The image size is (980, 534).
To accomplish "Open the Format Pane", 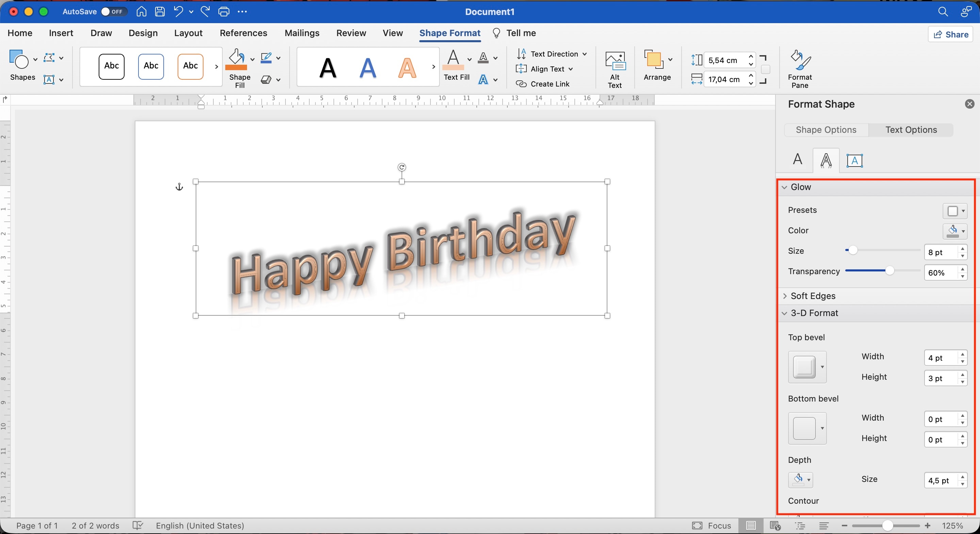I will click(x=800, y=69).
